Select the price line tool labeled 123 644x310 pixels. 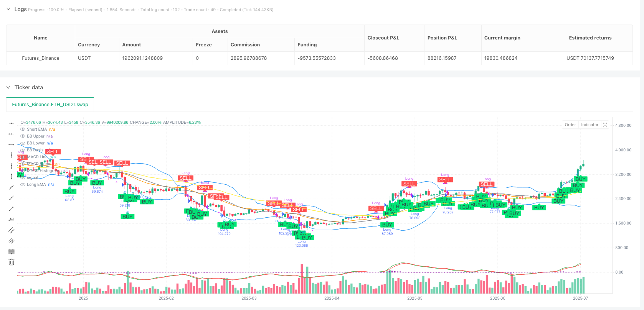(x=12, y=220)
